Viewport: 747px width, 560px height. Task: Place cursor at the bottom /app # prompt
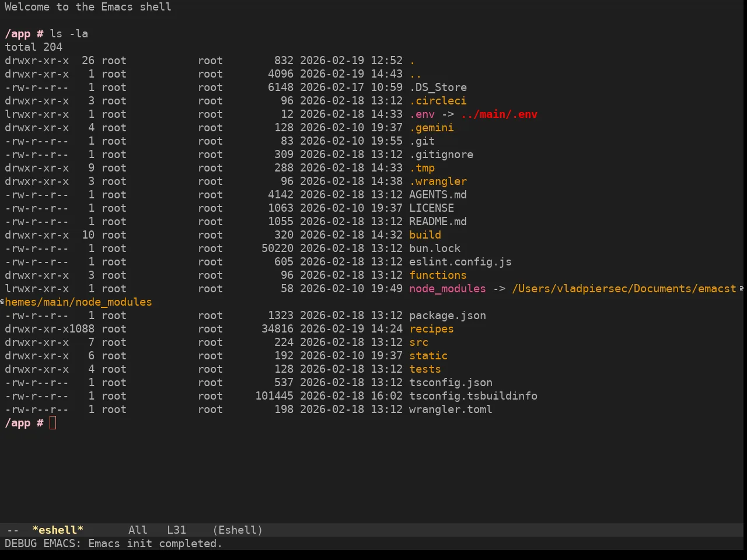point(53,423)
